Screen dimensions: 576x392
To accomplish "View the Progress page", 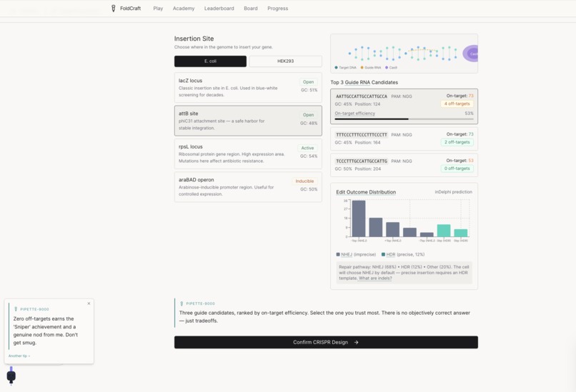I will [278, 9].
